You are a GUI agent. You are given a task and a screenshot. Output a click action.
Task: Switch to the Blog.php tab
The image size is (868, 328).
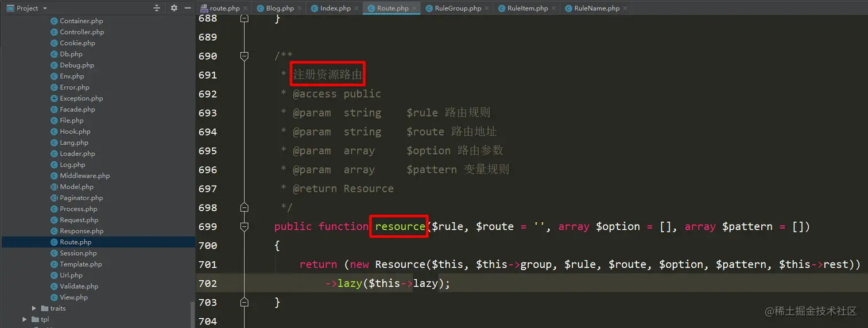click(x=280, y=8)
